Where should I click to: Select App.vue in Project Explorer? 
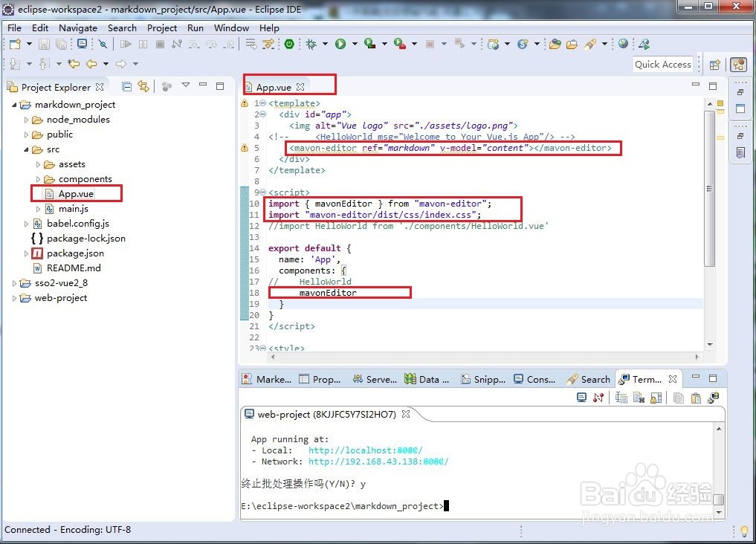coord(75,194)
